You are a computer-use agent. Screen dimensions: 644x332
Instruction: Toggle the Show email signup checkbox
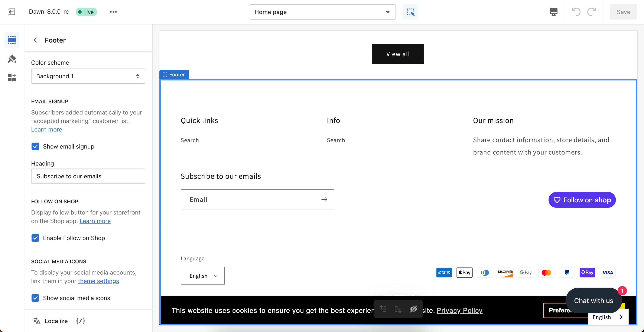(35, 146)
